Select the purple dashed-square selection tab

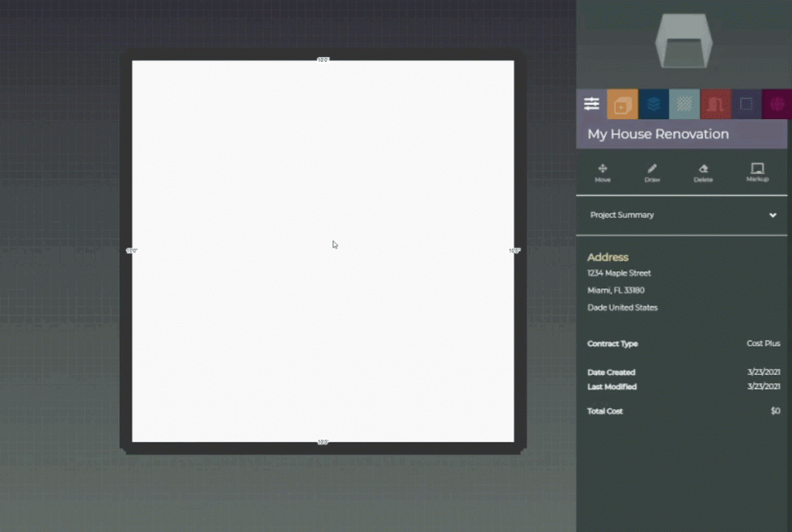pyautogui.click(x=746, y=104)
